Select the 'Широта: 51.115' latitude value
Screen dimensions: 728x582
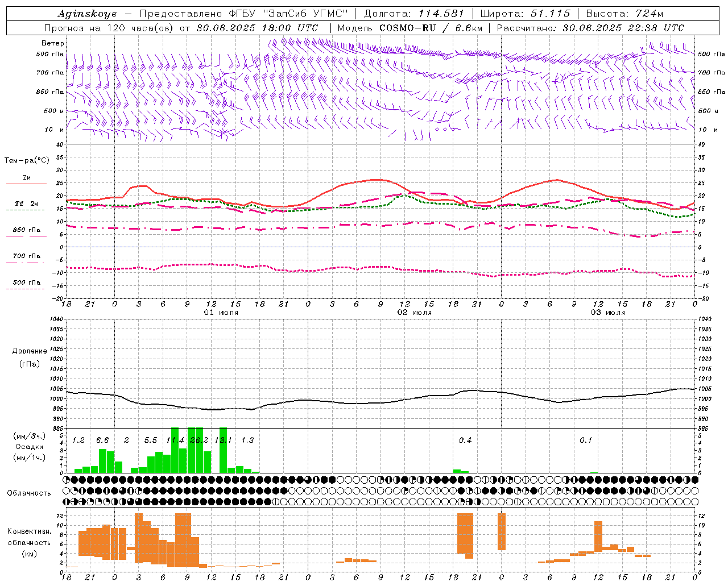(525, 14)
